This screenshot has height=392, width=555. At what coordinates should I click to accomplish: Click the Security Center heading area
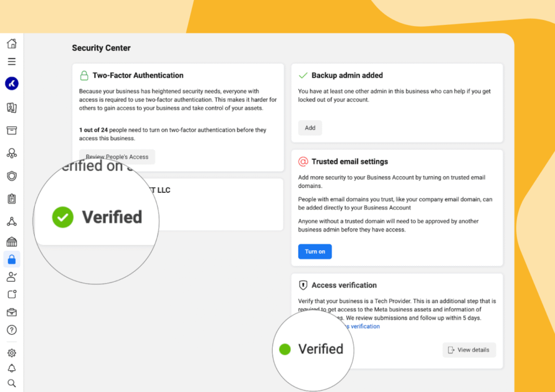click(101, 48)
